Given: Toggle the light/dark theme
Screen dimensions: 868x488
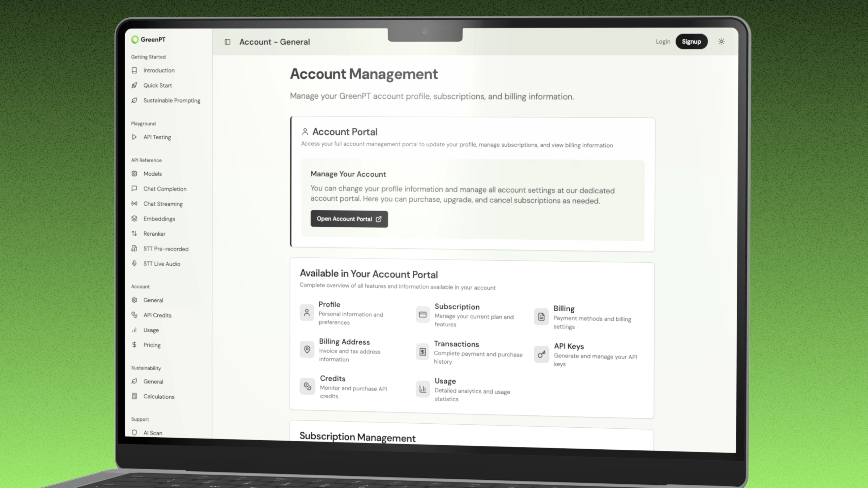Looking at the screenshot, I should [721, 42].
